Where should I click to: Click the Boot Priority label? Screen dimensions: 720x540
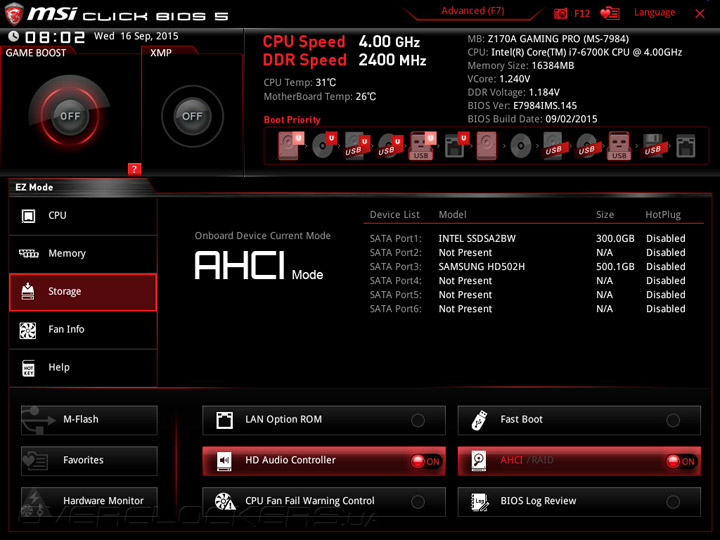(x=292, y=120)
